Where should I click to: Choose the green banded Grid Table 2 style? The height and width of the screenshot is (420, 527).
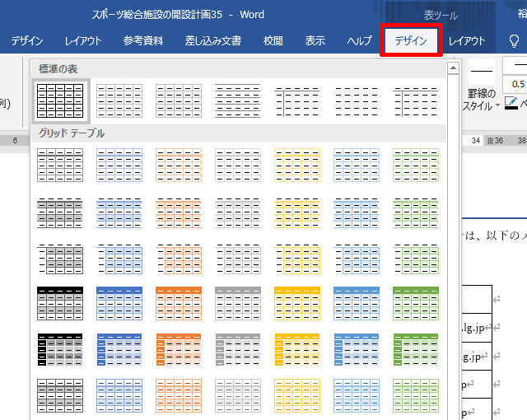point(415,212)
